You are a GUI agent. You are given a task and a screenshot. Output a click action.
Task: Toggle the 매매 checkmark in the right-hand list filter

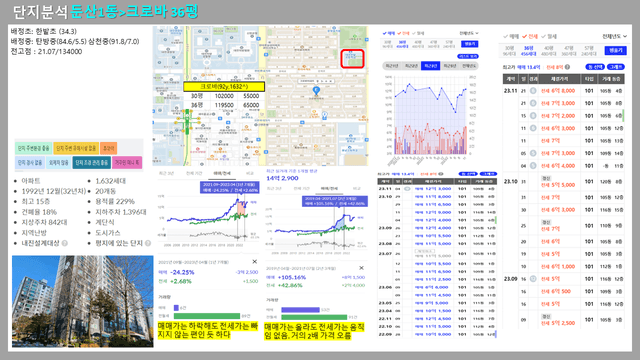(x=510, y=36)
